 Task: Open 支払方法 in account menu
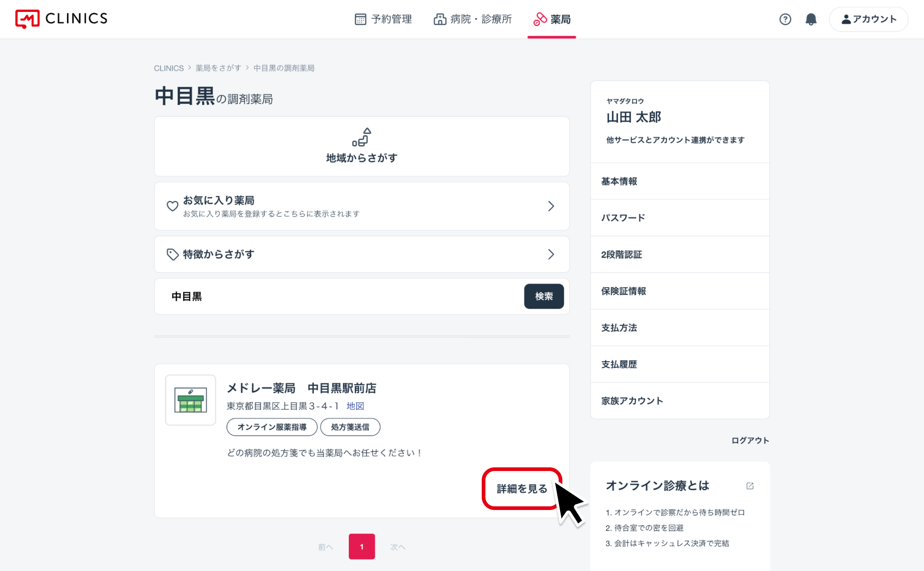coord(680,328)
